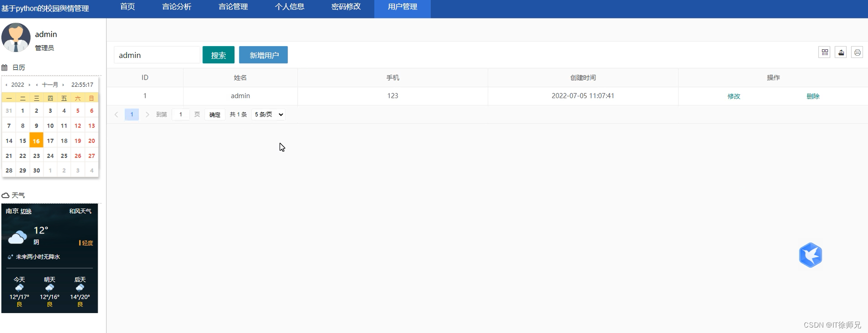Click the print table icon
Viewport: 868px width, 333px height.
click(857, 52)
